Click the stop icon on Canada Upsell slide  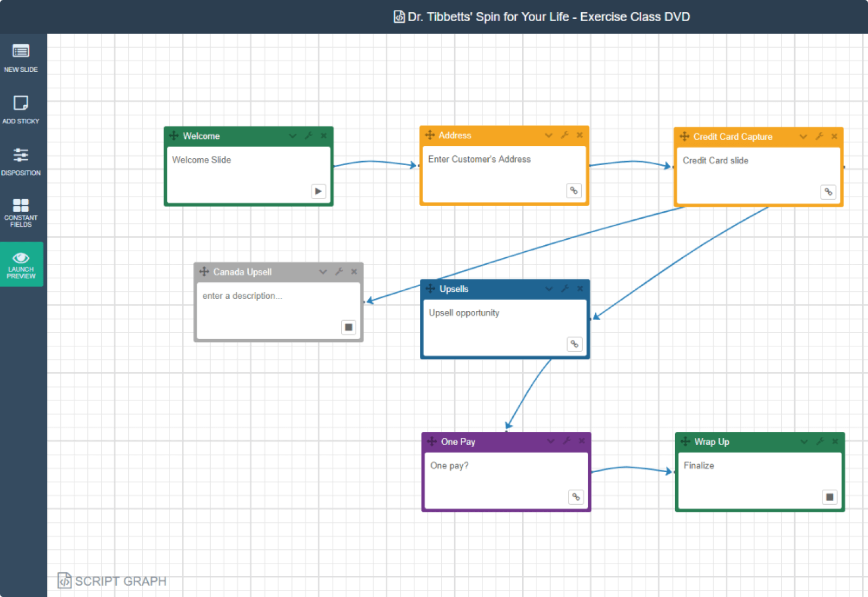coord(349,327)
